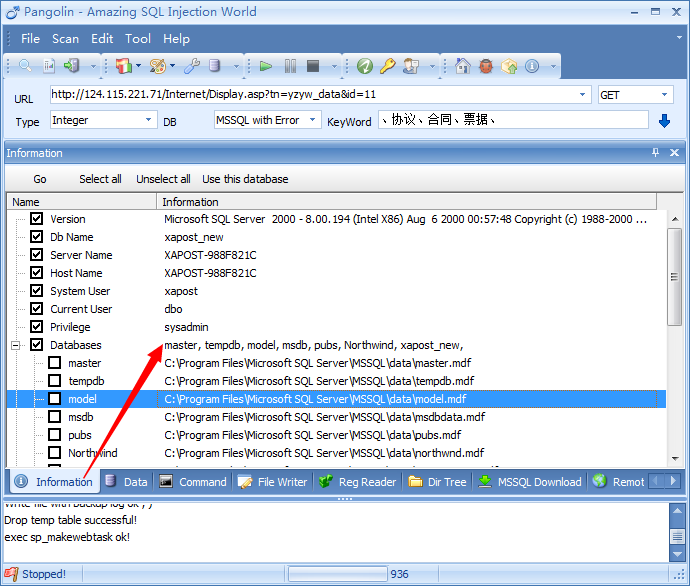
Task: Click Use this database button
Action: 245,179
